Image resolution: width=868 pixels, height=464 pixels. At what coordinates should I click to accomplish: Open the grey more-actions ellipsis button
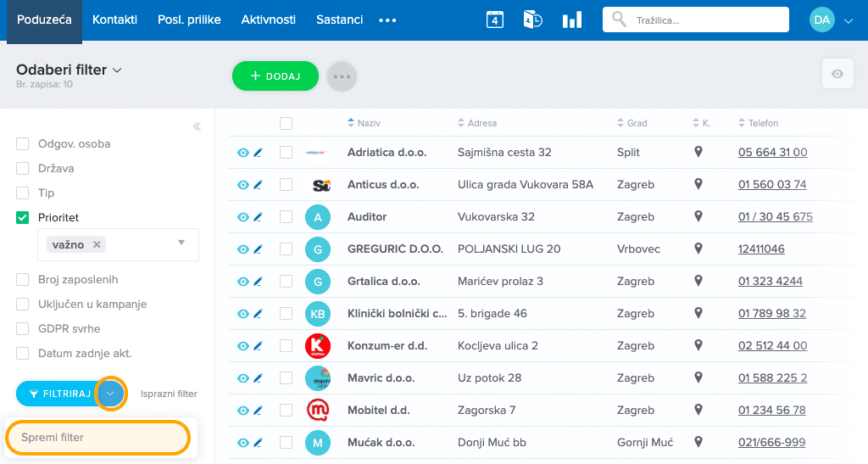coord(342,76)
